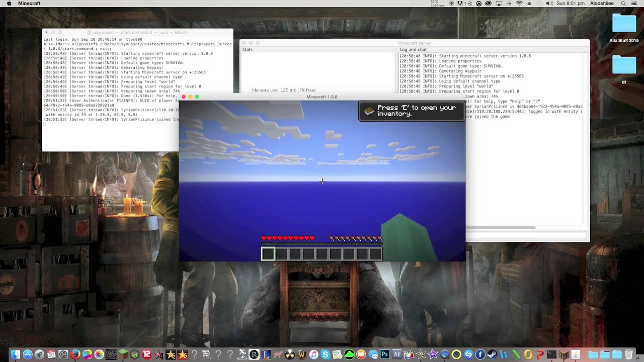Open the Photos app in dock
This screenshot has height=362, width=644.
(99, 354)
